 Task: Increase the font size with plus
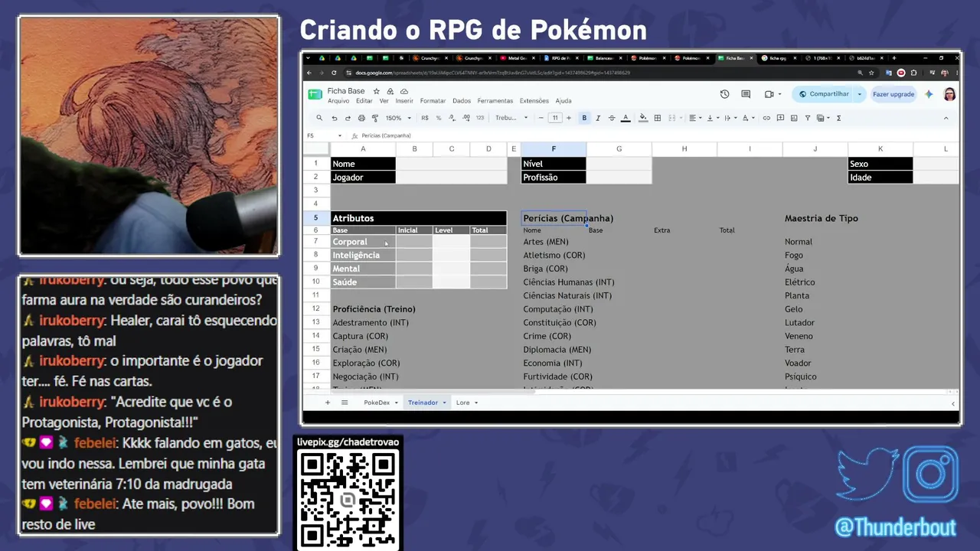click(x=568, y=118)
